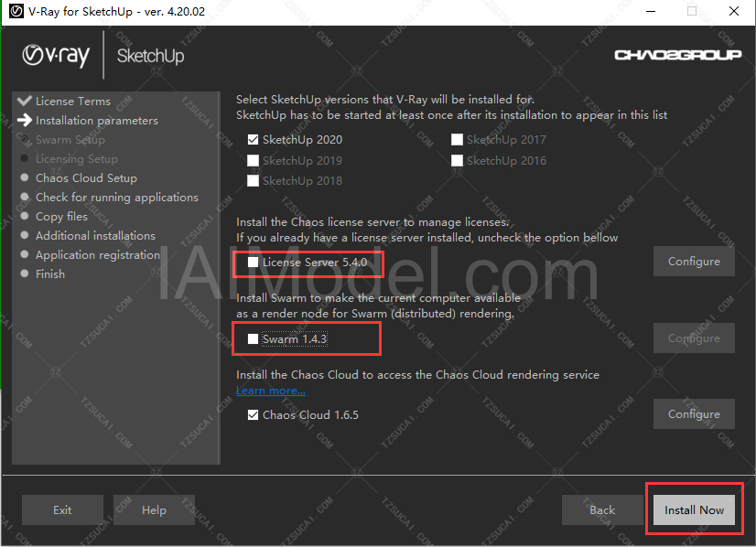Follow the Learn more... link
The width and height of the screenshot is (756, 547).
271,391
